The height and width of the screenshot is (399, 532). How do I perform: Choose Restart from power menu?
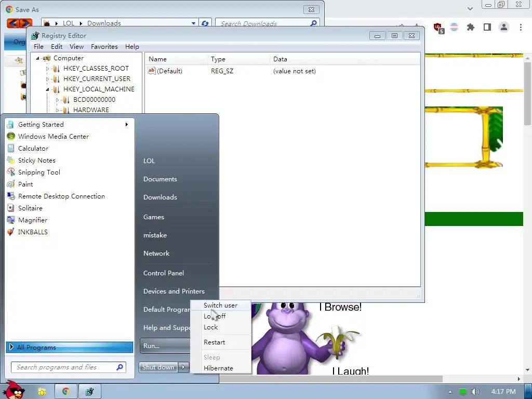coord(220,342)
